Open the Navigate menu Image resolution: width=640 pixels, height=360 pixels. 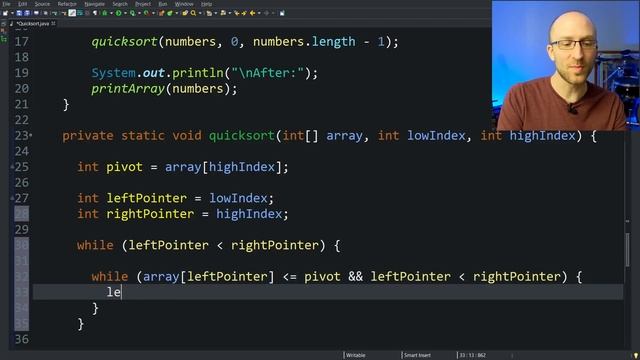[x=94, y=4]
